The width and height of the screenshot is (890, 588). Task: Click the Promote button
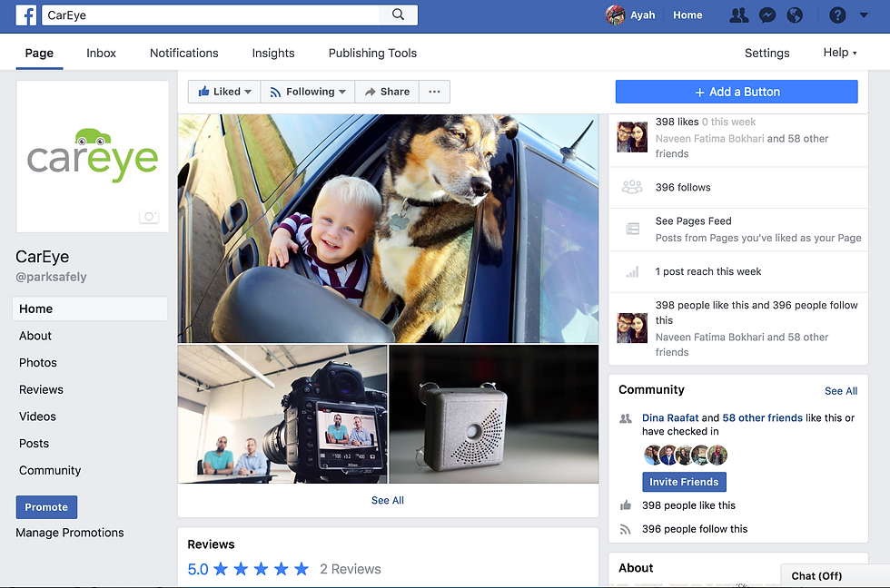[46, 507]
